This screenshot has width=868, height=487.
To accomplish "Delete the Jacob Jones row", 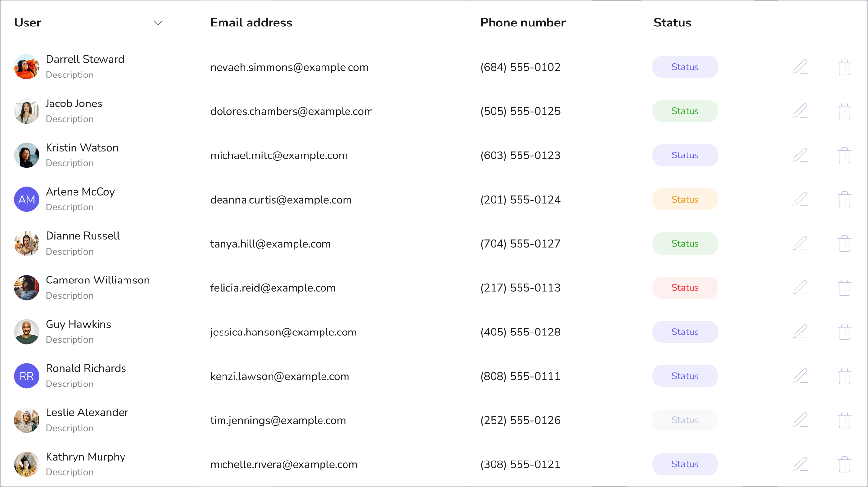I will point(844,111).
